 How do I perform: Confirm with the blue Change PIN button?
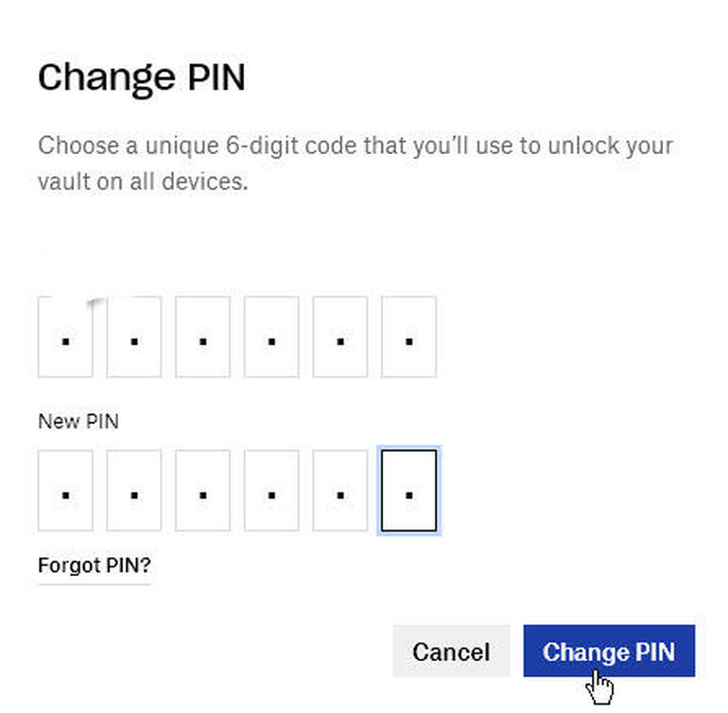tap(609, 652)
